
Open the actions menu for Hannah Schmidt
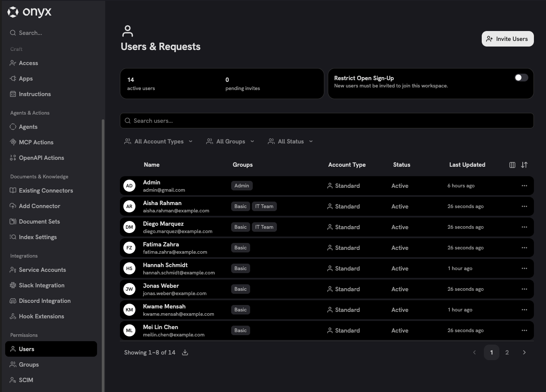(x=524, y=268)
